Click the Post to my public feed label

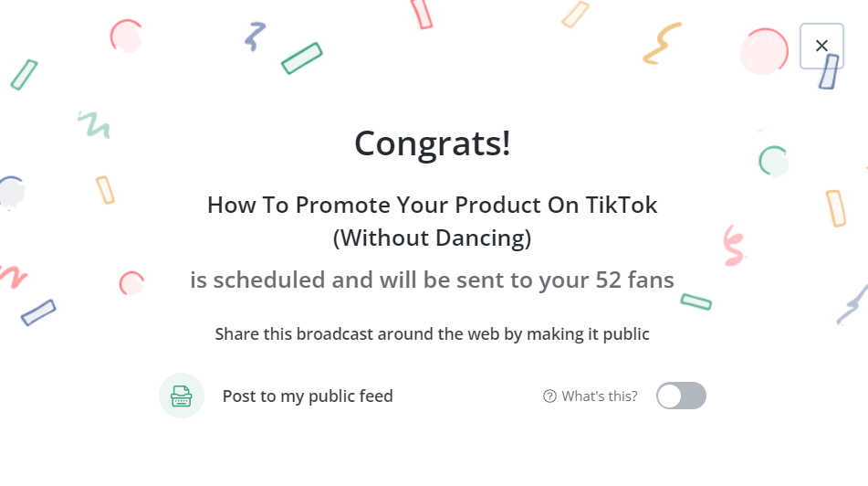(308, 396)
